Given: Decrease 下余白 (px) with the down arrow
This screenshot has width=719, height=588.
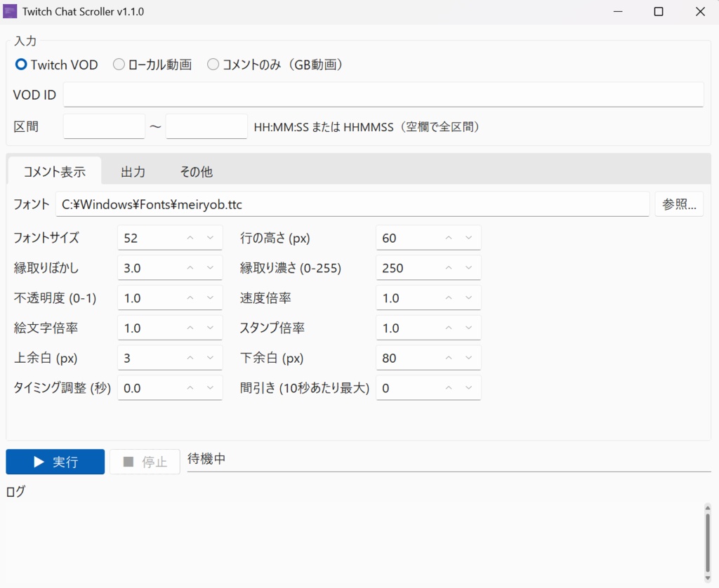Looking at the screenshot, I should (x=468, y=358).
